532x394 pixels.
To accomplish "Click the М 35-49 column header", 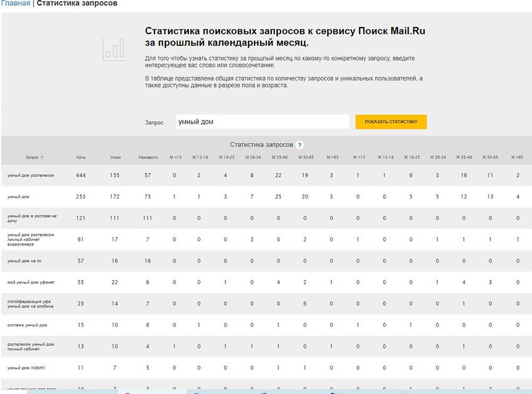I will pyautogui.click(x=279, y=157).
